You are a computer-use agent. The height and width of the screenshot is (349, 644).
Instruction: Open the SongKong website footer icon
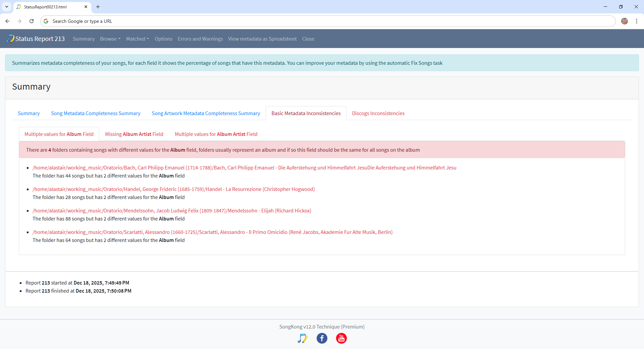click(x=302, y=338)
